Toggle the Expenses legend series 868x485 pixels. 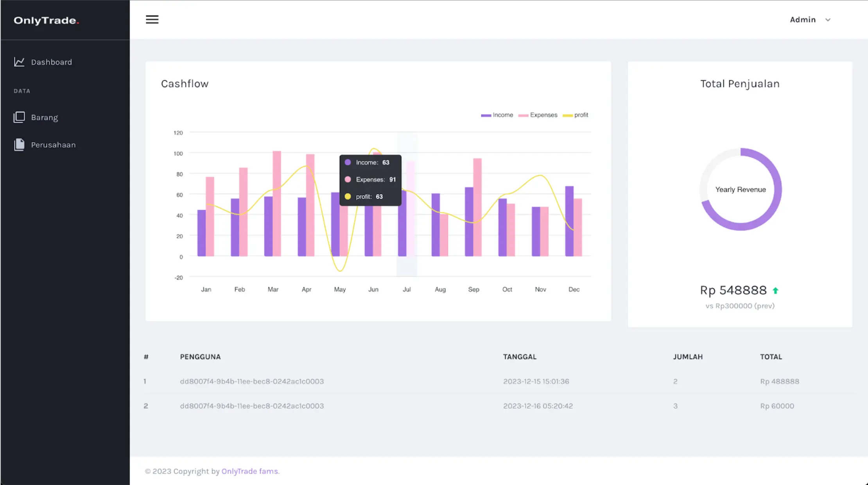tap(538, 115)
